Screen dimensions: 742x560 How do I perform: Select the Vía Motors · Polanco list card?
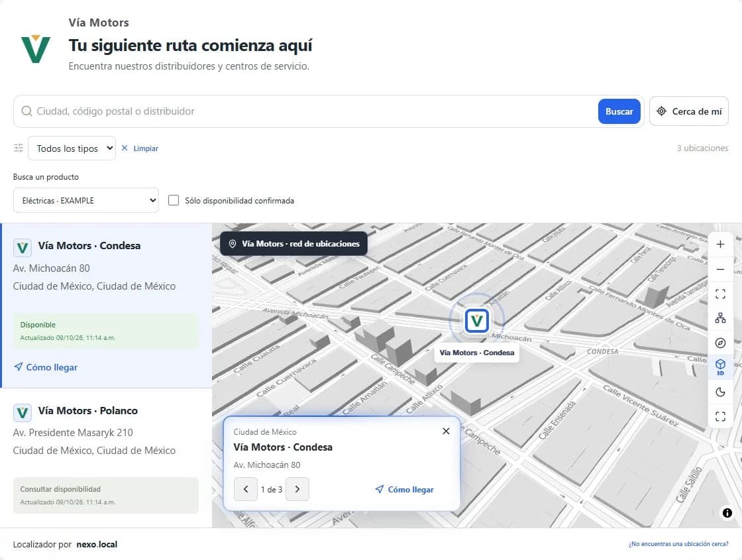pyautogui.click(x=107, y=458)
